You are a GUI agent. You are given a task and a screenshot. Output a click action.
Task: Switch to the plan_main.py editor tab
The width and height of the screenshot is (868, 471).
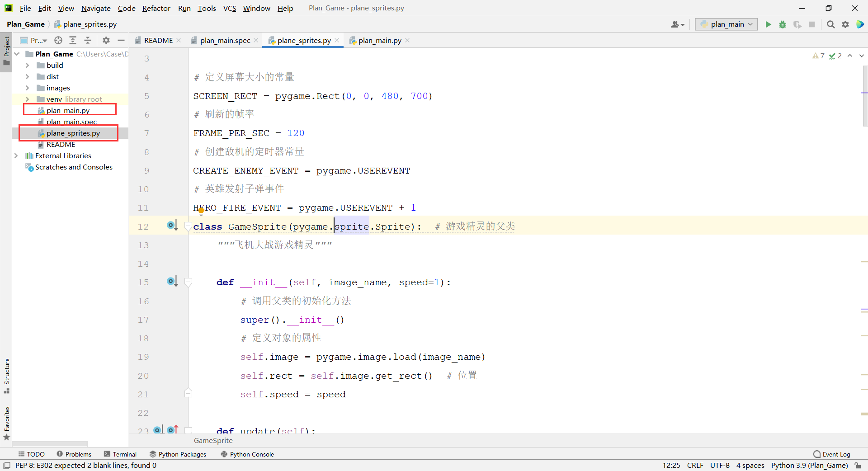point(379,40)
